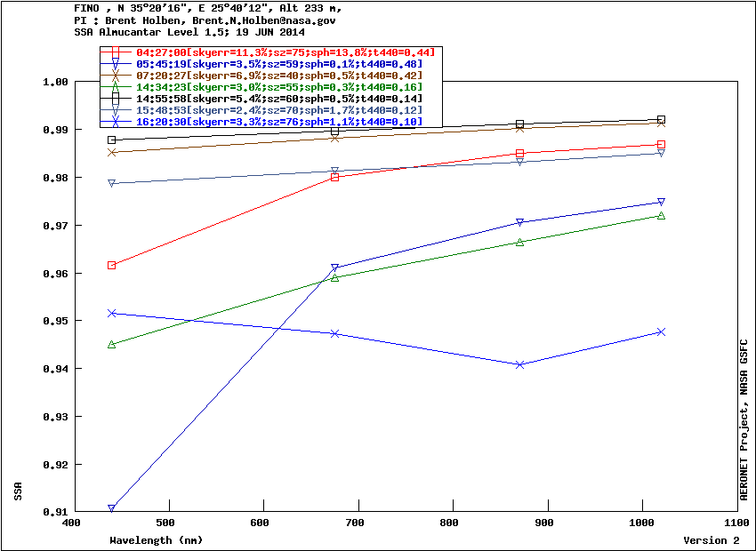Select the red square data point at 675 nm

335,178
